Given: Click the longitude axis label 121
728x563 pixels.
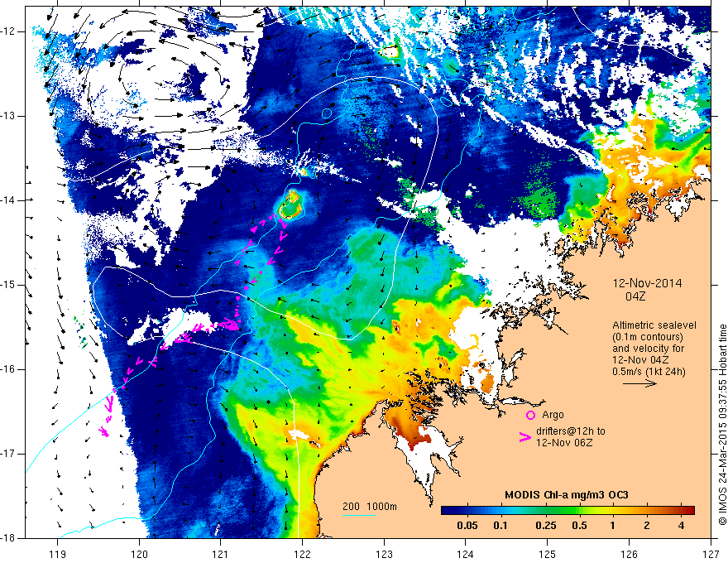Looking at the screenshot, I should [x=221, y=554].
